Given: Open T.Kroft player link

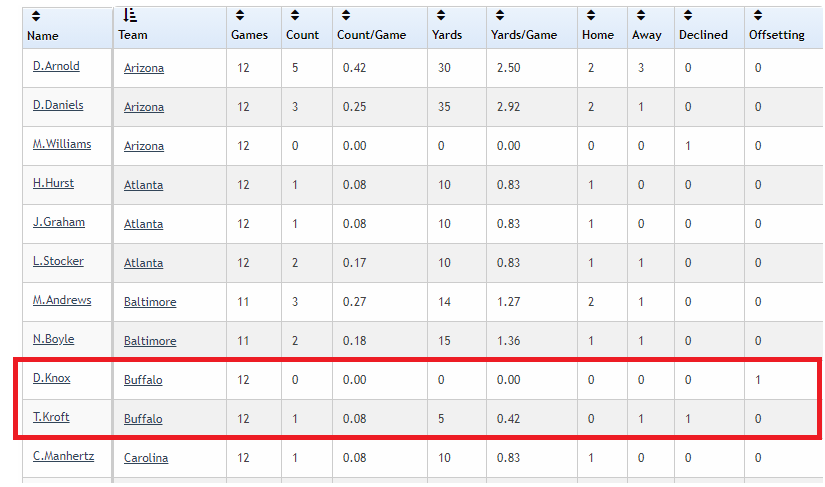Looking at the screenshot, I should (x=51, y=417).
